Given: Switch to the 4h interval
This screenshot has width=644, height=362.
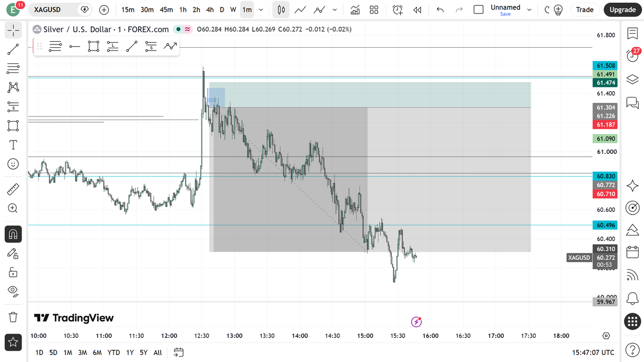Looking at the screenshot, I should (210, 10).
